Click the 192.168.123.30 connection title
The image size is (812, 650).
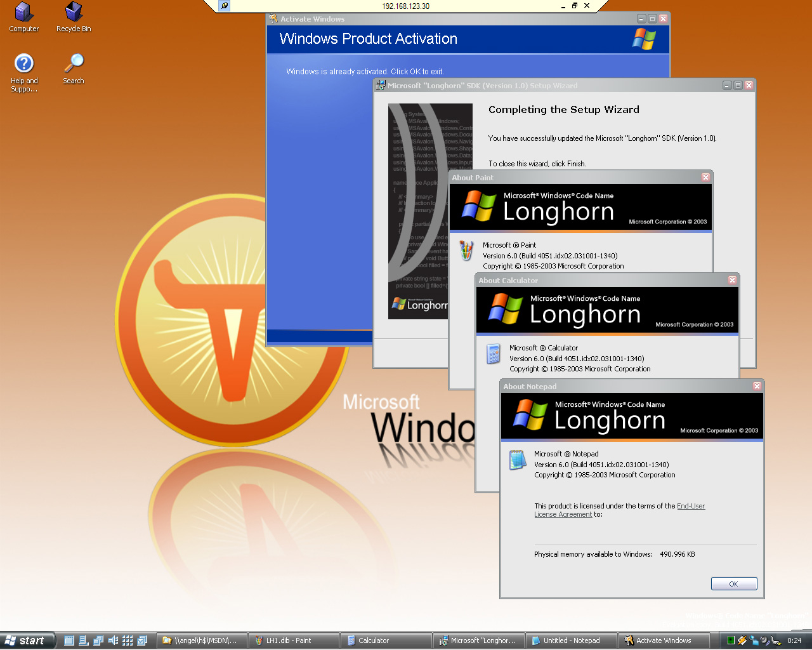coord(406,6)
